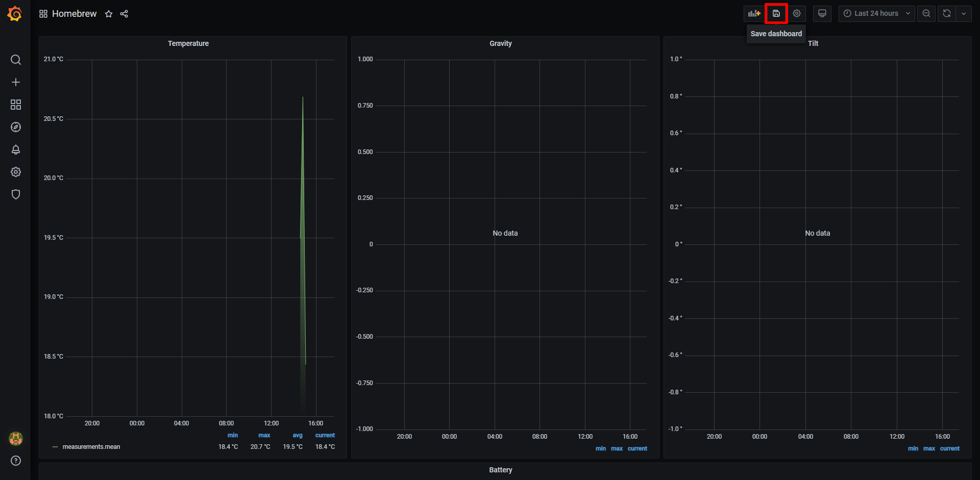Click the min legend link under Temperature

pyautogui.click(x=233, y=435)
